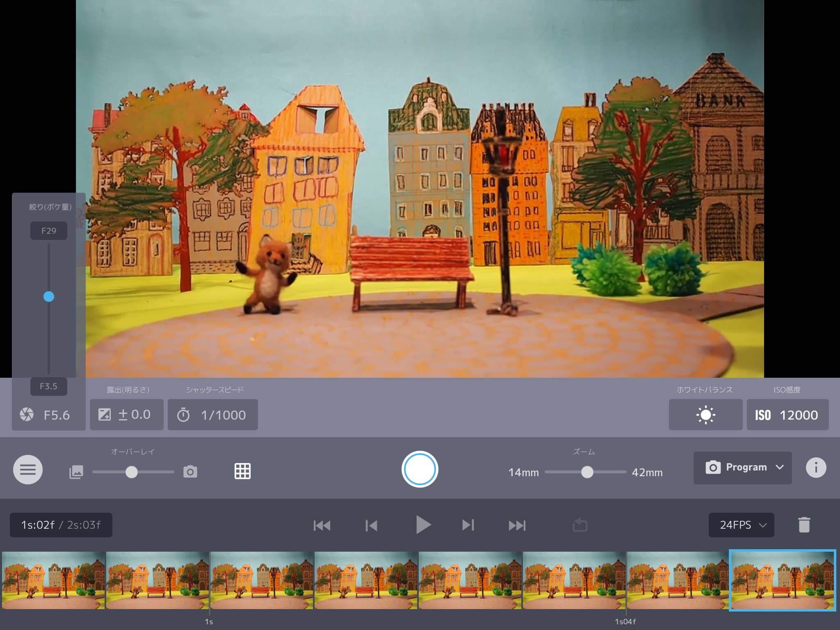Screen dimensions: 840x630
Task: Open the shutter speed 1/1000 setting
Action: [212, 415]
